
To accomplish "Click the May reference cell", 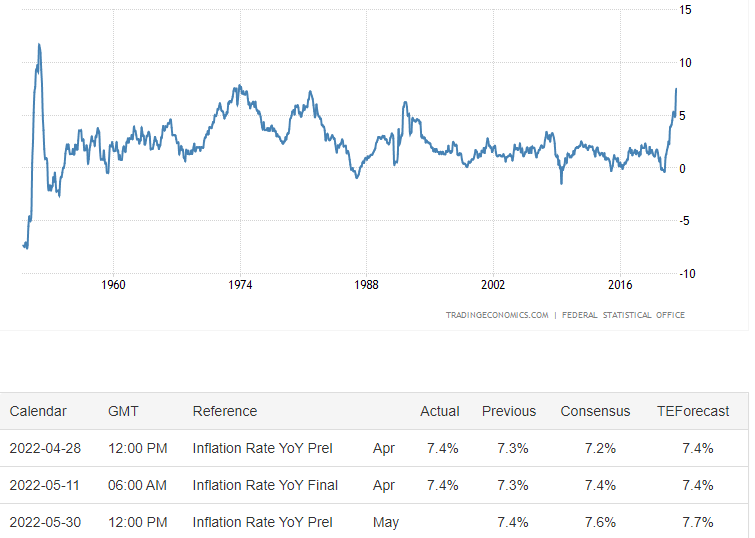I will 386,523.
